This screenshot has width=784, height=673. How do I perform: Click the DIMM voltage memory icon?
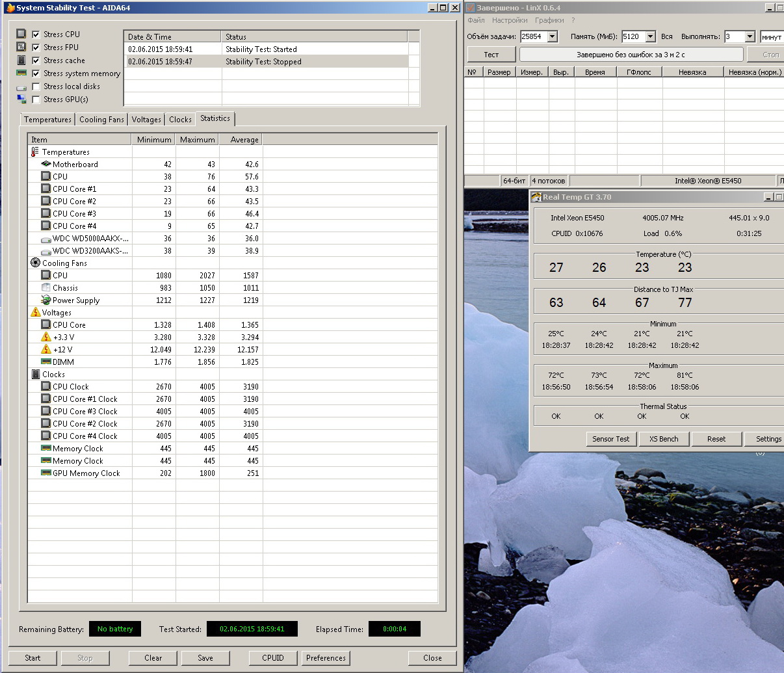pos(46,362)
